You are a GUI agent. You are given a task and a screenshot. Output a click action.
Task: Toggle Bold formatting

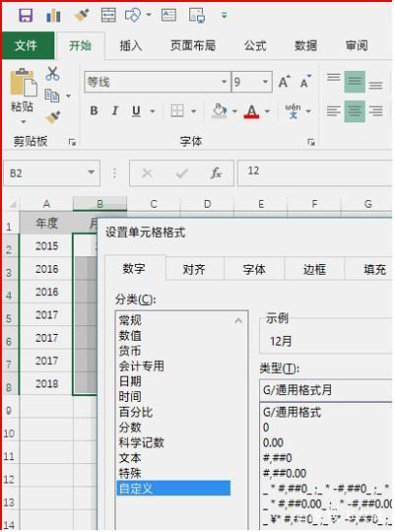pyautogui.click(x=94, y=111)
